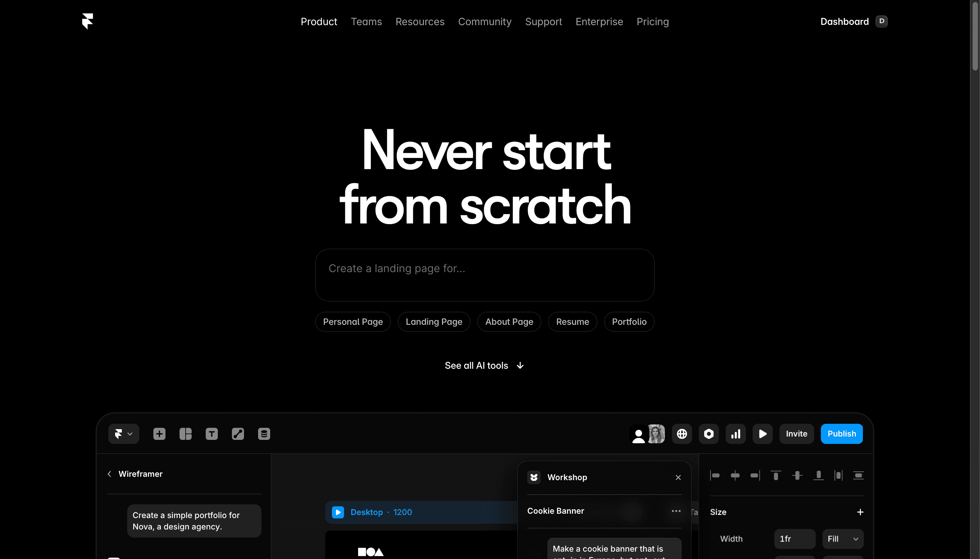
Task: Follow the 'See all AI tools' link
Action: (x=476, y=365)
